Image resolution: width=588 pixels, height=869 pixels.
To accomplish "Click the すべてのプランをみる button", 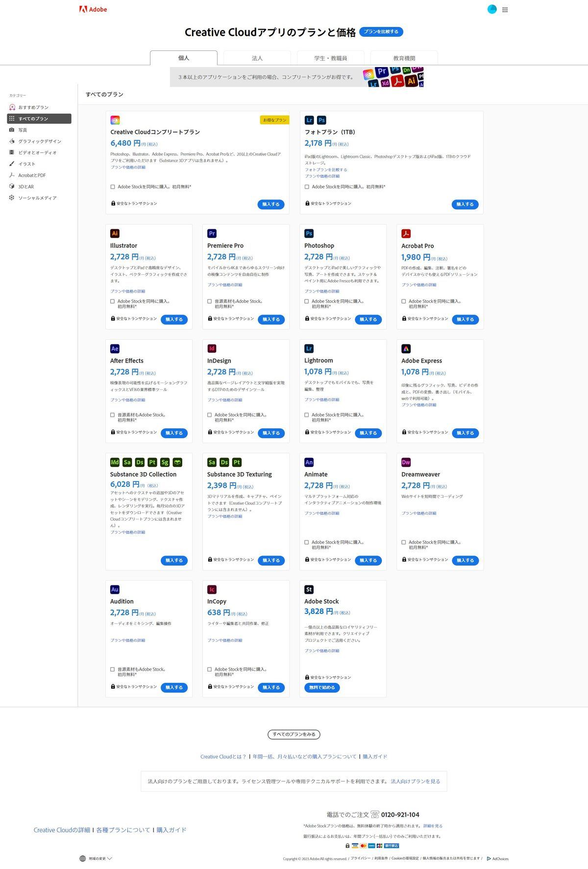I will (294, 734).
